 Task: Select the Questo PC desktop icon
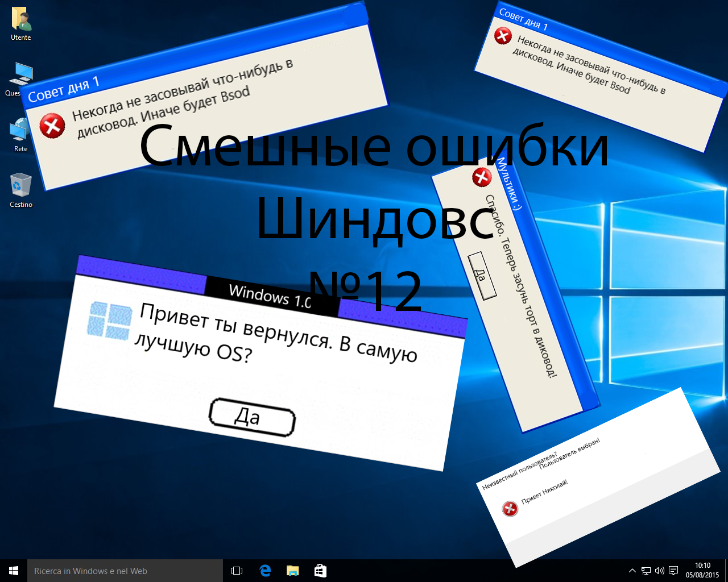click(x=21, y=80)
